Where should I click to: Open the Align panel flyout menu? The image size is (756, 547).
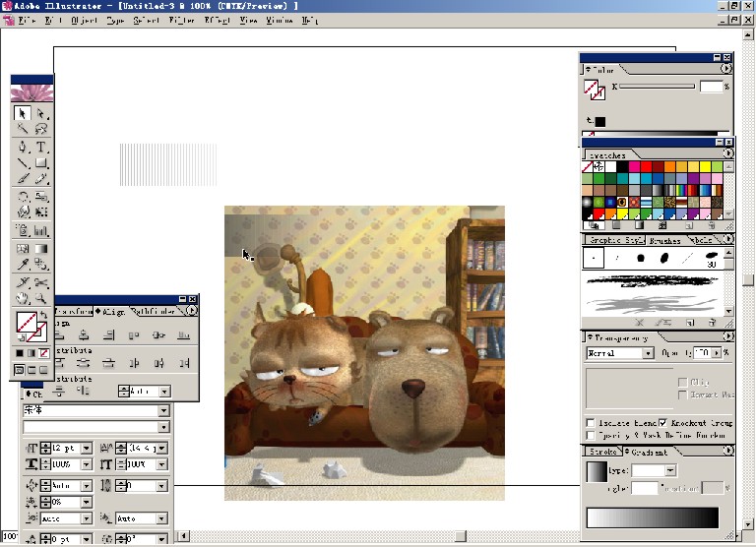click(192, 311)
